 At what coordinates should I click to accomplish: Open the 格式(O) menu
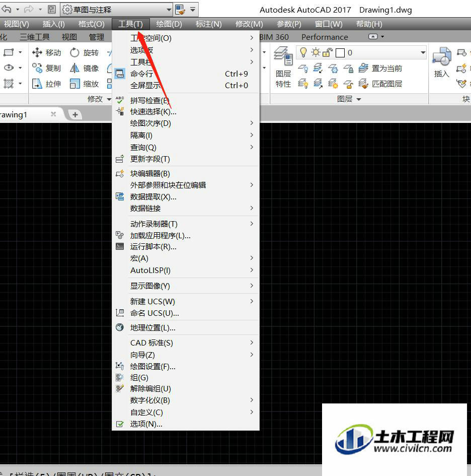click(x=91, y=24)
